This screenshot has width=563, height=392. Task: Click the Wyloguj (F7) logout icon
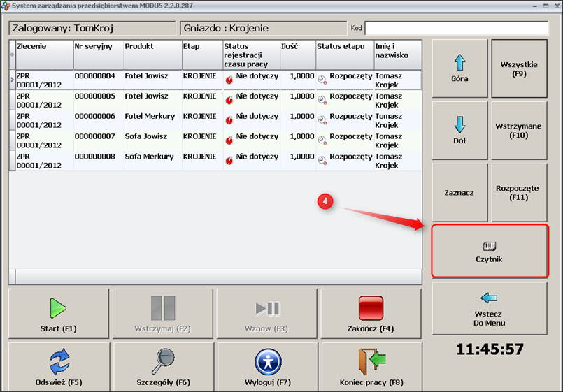[x=268, y=361]
